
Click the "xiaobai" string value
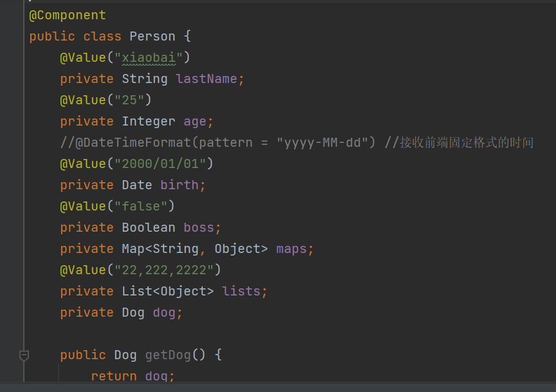149,57
